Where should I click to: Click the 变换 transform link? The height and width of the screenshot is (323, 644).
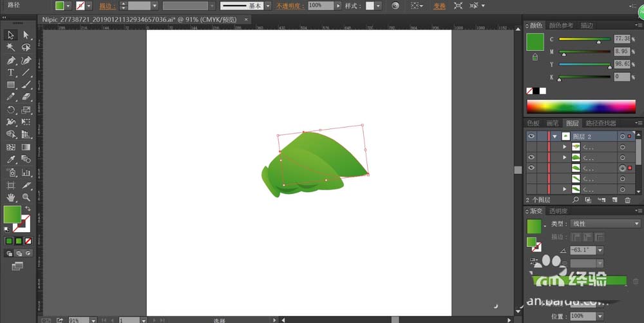tap(439, 6)
